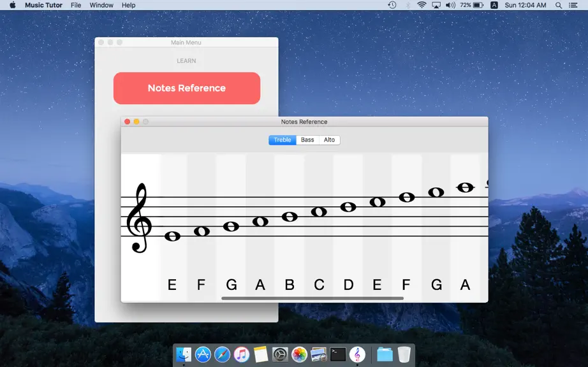Click the whole note above letter C
The height and width of the screenshot is (367, 588).
coord(319,212)
